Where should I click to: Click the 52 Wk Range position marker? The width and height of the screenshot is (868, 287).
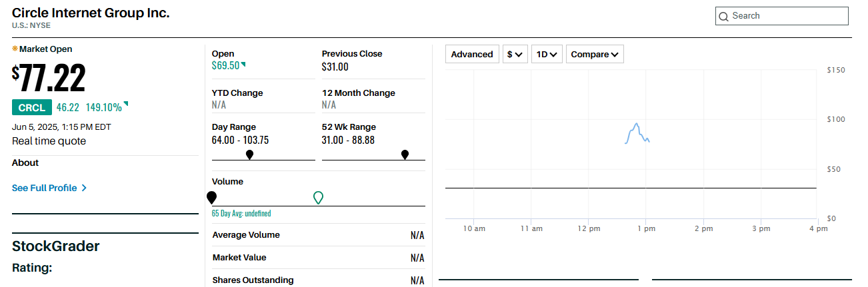point(405,154)
